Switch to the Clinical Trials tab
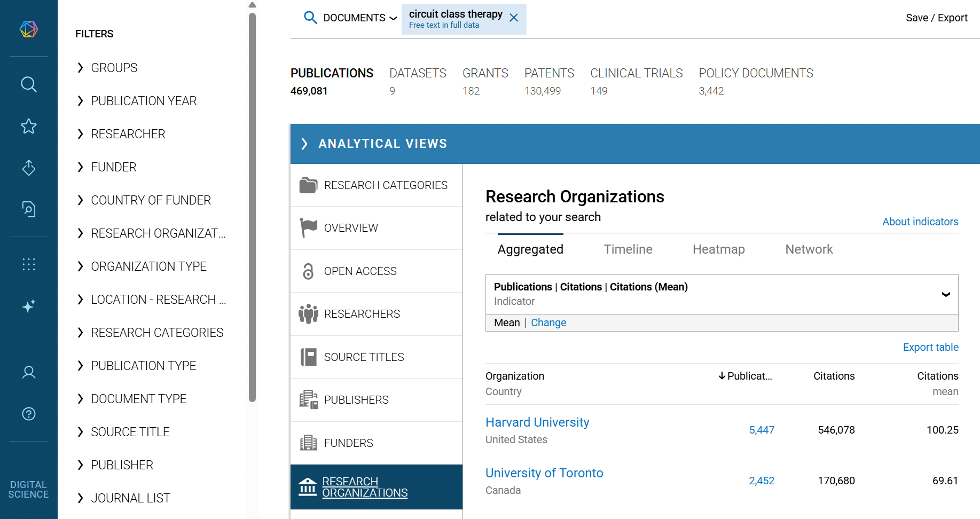 pyautogui.click(x=636, y=74)
